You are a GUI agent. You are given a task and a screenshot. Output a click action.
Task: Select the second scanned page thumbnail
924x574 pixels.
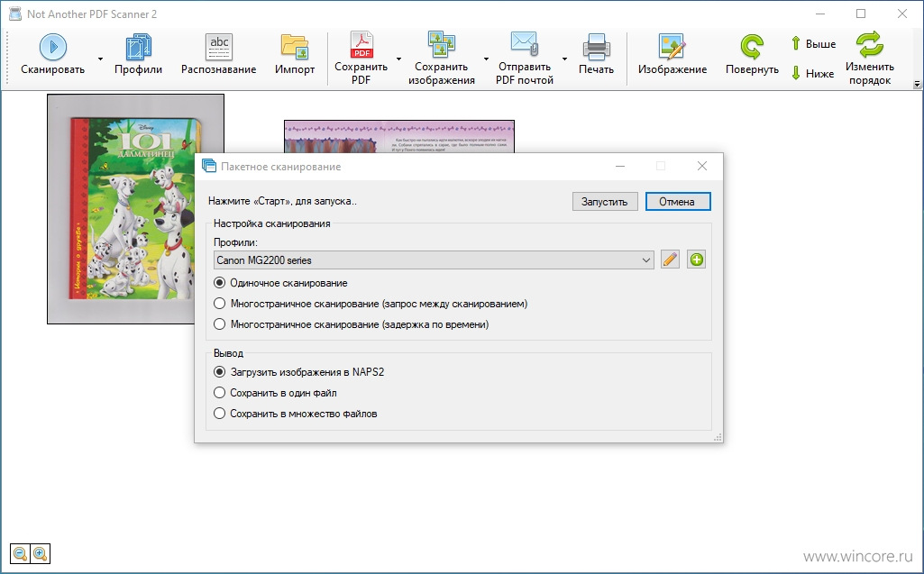click(399, 137)
